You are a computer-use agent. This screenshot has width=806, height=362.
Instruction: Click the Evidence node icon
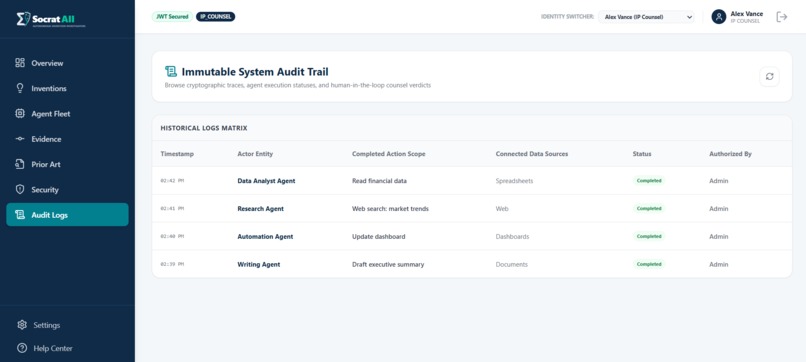[x=20, y=139]
